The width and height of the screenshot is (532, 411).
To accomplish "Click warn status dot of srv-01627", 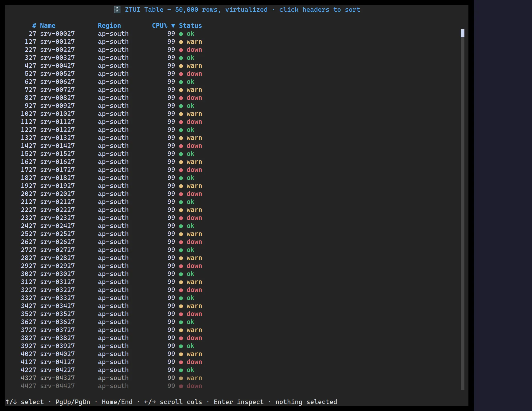I will [181, 162].
